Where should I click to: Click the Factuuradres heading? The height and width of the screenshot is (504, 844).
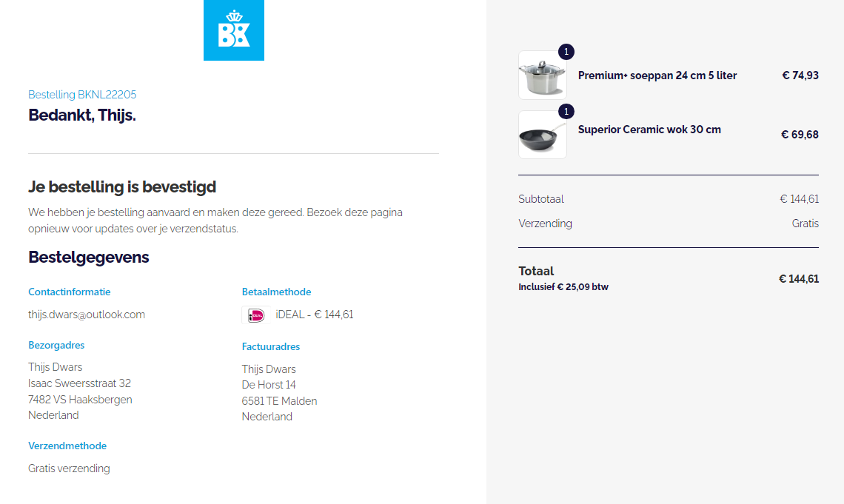(271, 346)
